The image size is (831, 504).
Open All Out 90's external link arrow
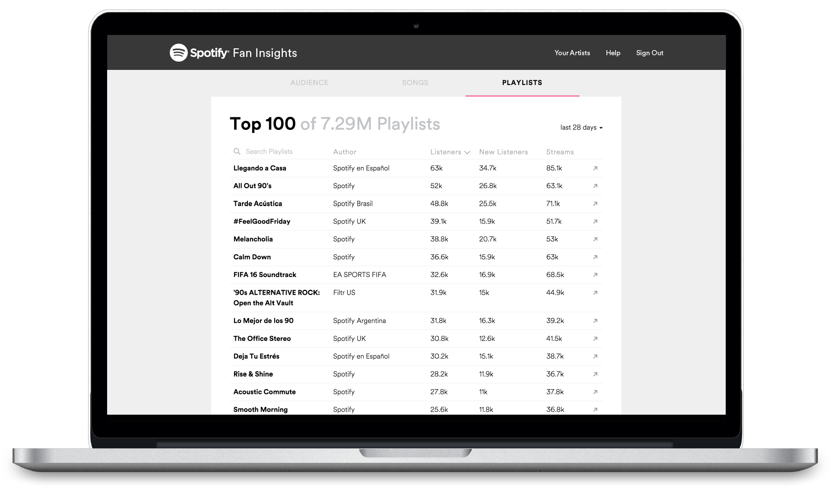coord(595,186)
